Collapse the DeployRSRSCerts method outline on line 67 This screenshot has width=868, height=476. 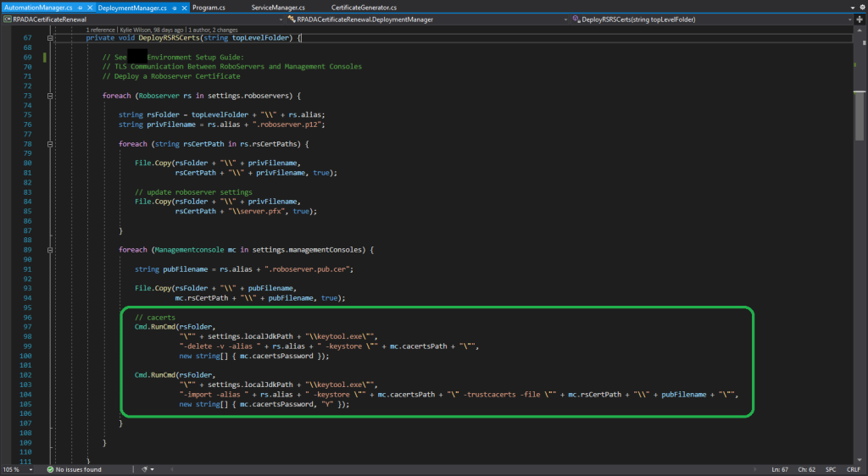tap(51, 38)
